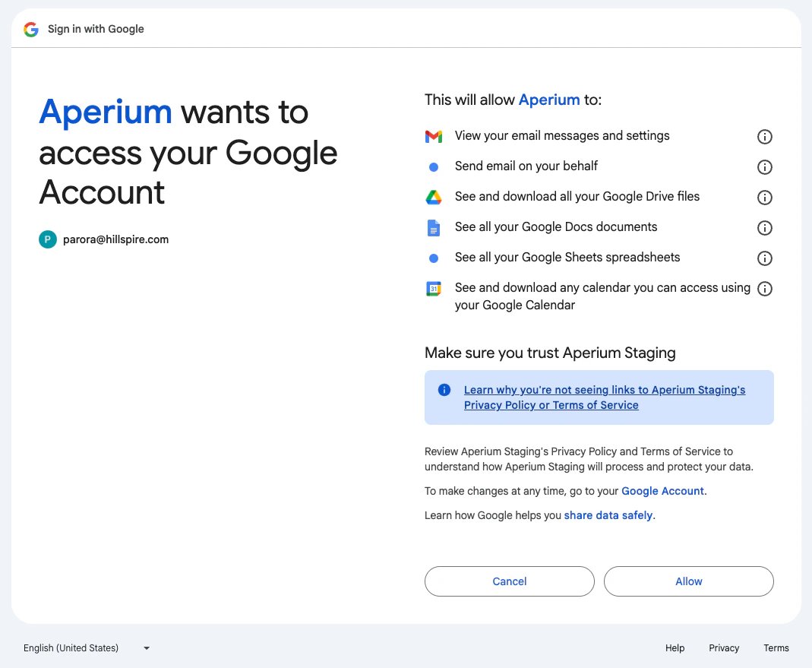Open info for Send email on your behalf
The height and width of the screenshot is (668, 812).
[x=764, y=167]
